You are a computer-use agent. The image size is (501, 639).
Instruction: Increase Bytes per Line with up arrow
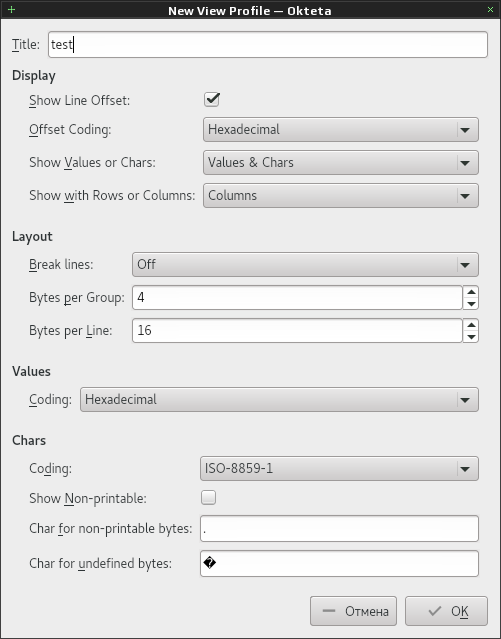(471, 325)
